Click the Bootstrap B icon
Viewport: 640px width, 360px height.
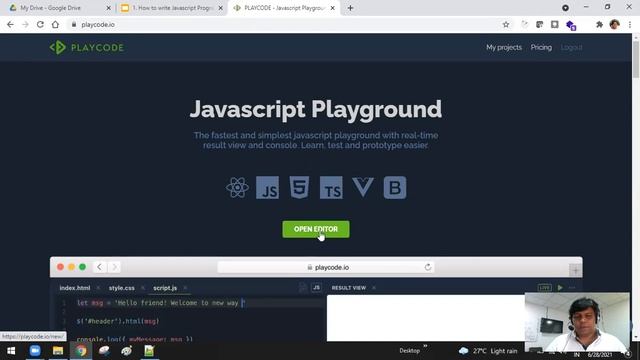pyautogui.click(x=395, y=188)
